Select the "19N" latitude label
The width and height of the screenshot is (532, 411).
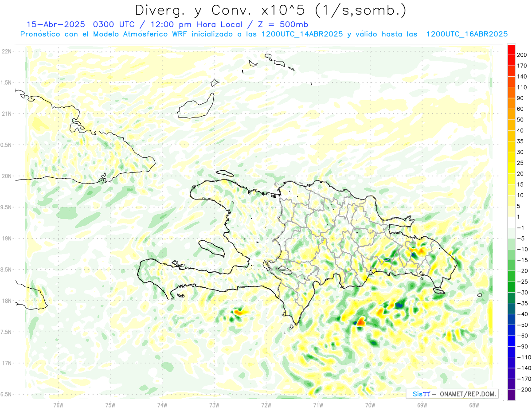pos(6,238)
